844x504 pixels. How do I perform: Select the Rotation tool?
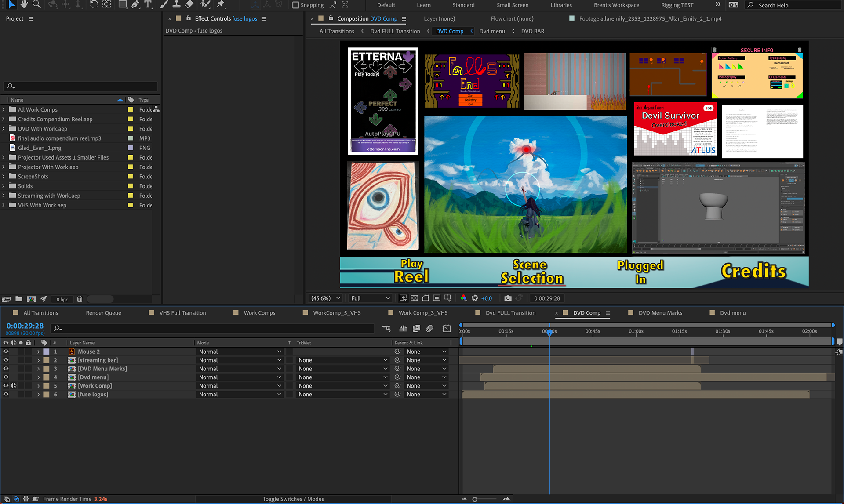(94, 4)
